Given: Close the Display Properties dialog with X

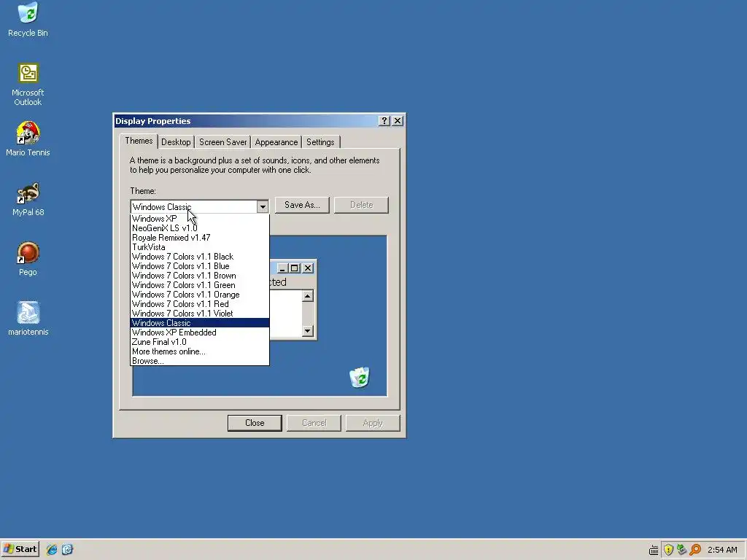Looking at the screenshot, I should [x=398, y=121].
